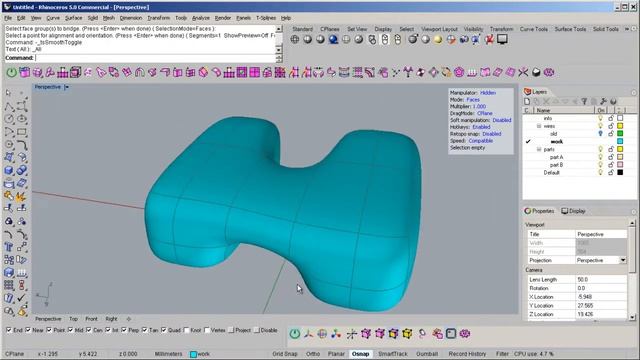Click the black checkmark icon in left toolbar
The height and width of the screenshot is (360, 640).
[x=22, y=298]
